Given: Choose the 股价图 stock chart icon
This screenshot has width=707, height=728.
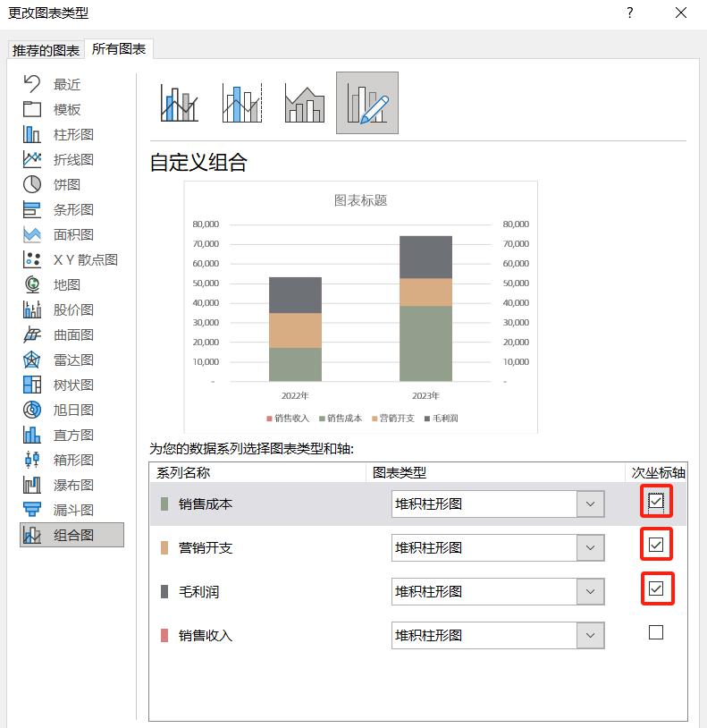Looking at the screenshot, I should click(x=32, y=309).
